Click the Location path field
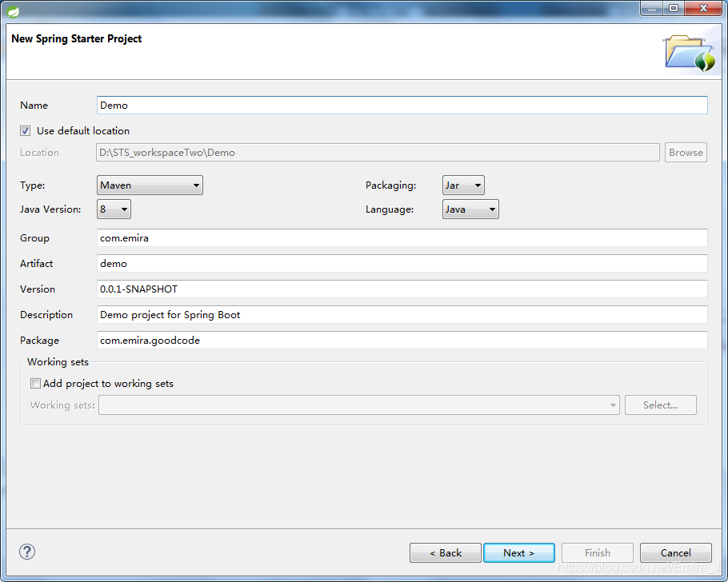This screenshot has width=728, height=582. tap(378, 152)
